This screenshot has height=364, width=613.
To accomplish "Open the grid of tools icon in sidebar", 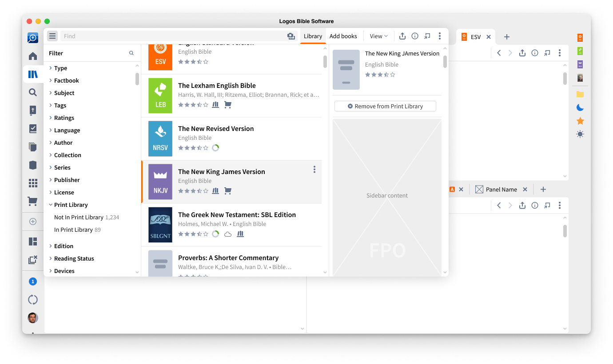I will pos(33,183).
